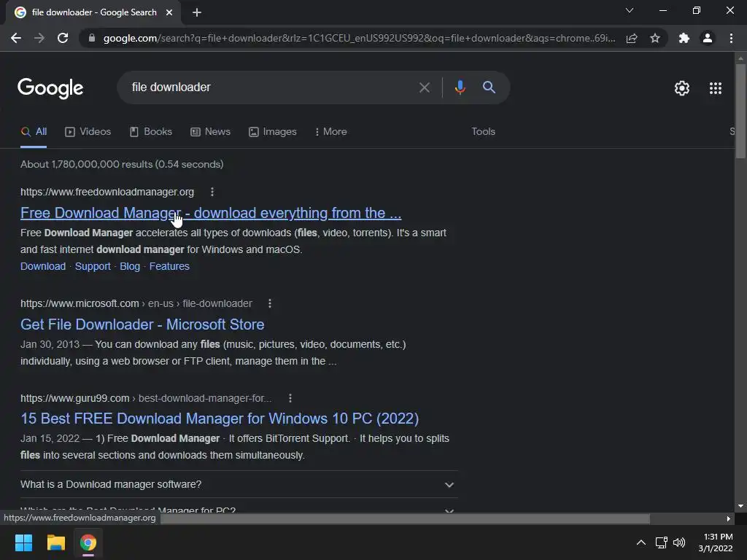Open Free Download Manager result link
Screen dimensions: 747x560
(211, 213)
